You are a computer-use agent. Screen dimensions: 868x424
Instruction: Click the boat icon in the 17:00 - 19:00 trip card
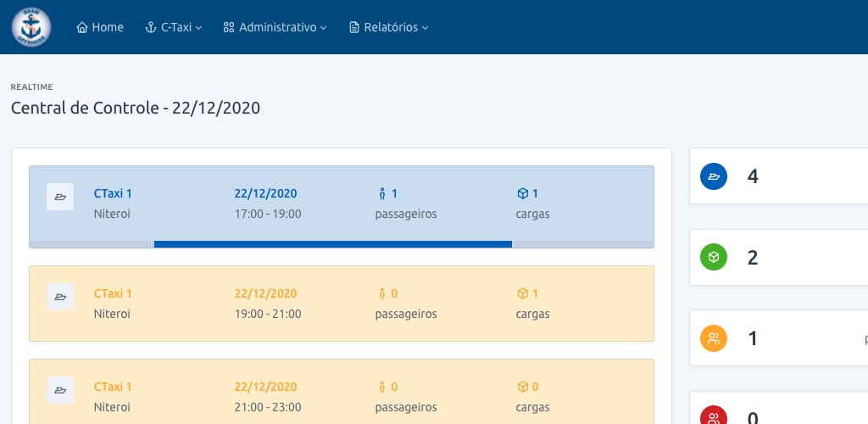coord(60,197)
